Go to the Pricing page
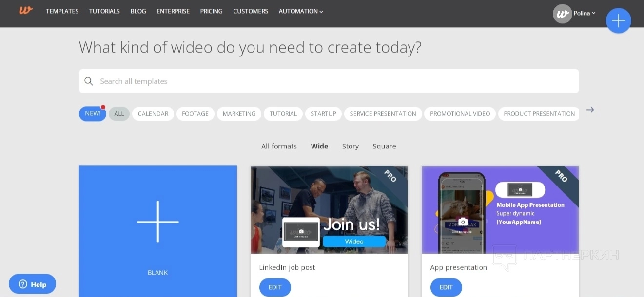The height and width of the screenshot is (297, 644). (x=211, y=11)
